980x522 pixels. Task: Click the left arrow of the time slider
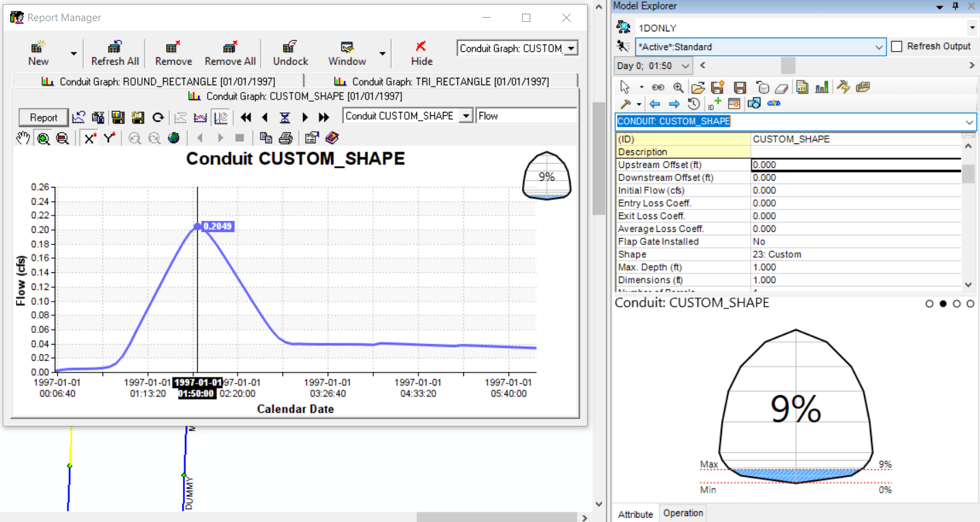702,66
